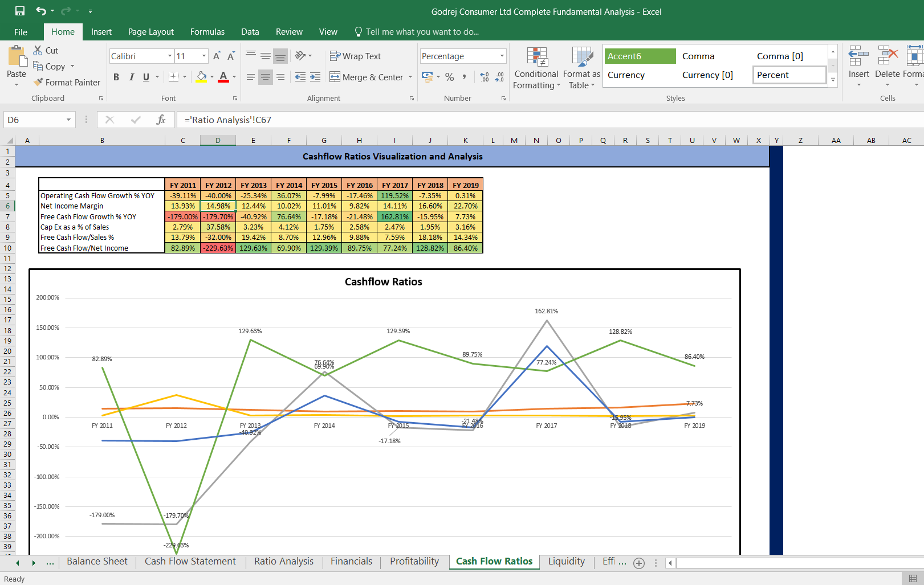924x585 pixels.
Task: Expand Customize Quick Access Toolbar
Action: [x=90, y=11]
